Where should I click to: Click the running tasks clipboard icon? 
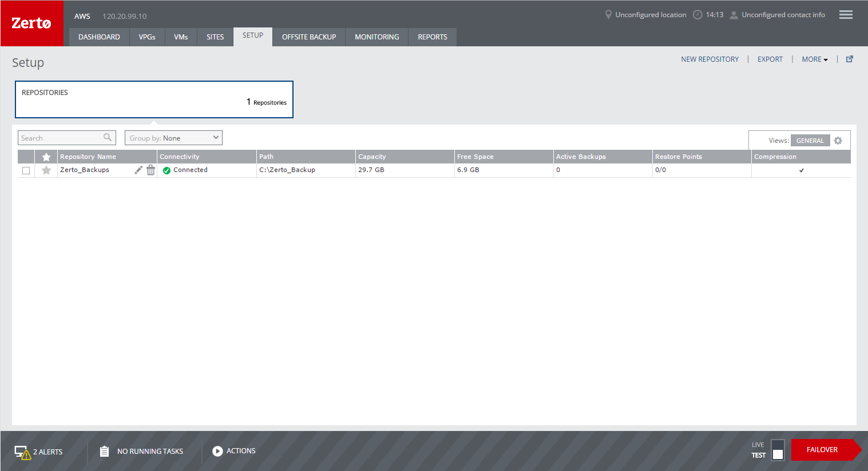[x=104, y=451]
